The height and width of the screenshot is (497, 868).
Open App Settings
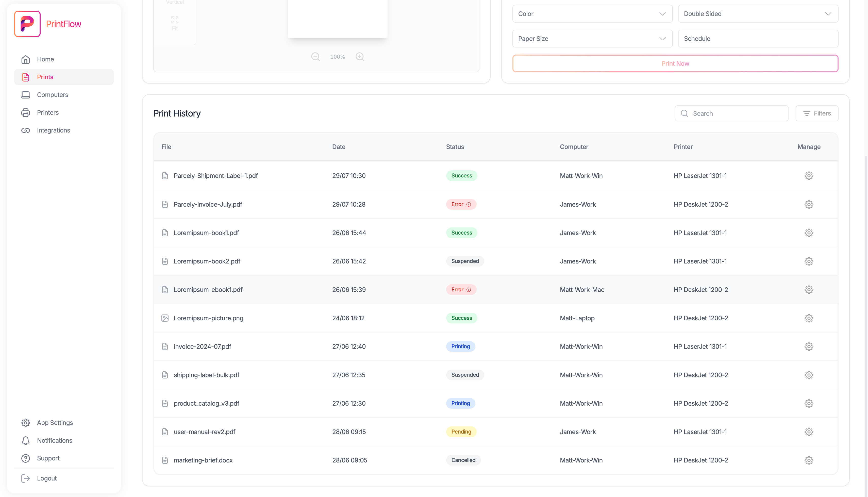[64, 423]
